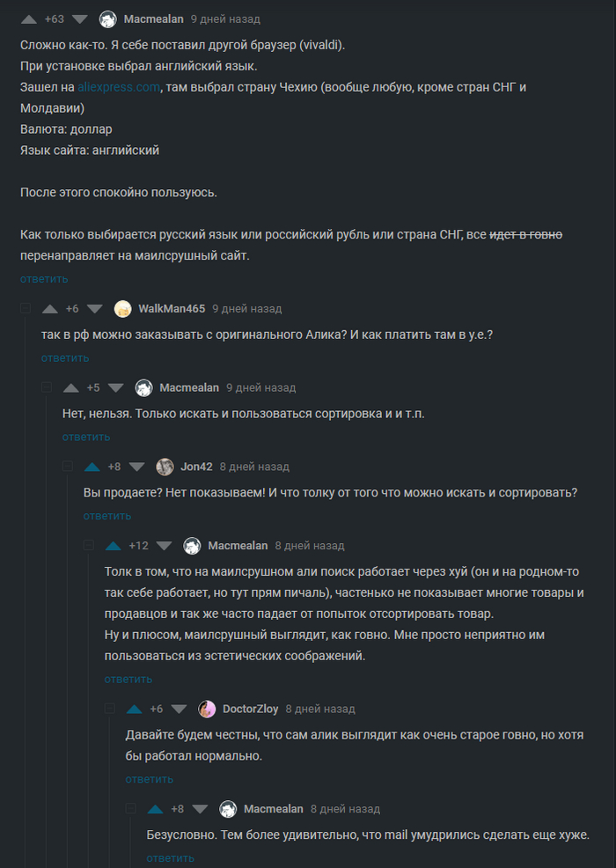Collapse DoctorZloy's comment branch
616x868 pixels.
pyautogui.click(x=109, y=709)
